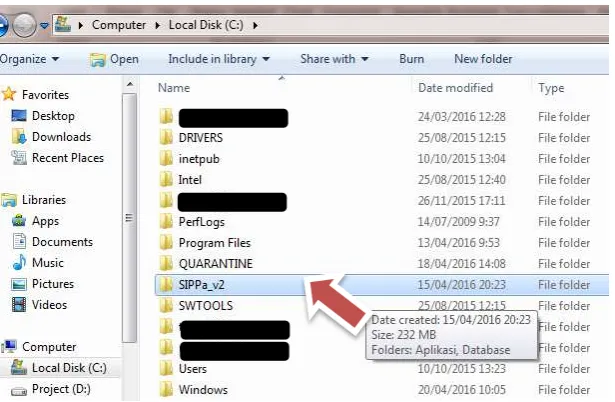The height and width of the screenshot is (402, 615).
Task: Open the Share with dropdown
Action: tap(334, 59)
